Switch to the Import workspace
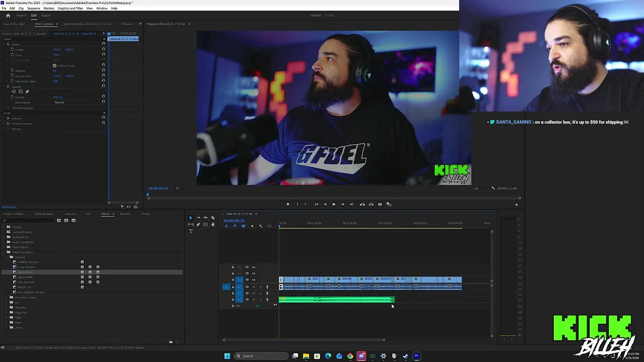Screen dimensions: 644x362 click(21, 15)
